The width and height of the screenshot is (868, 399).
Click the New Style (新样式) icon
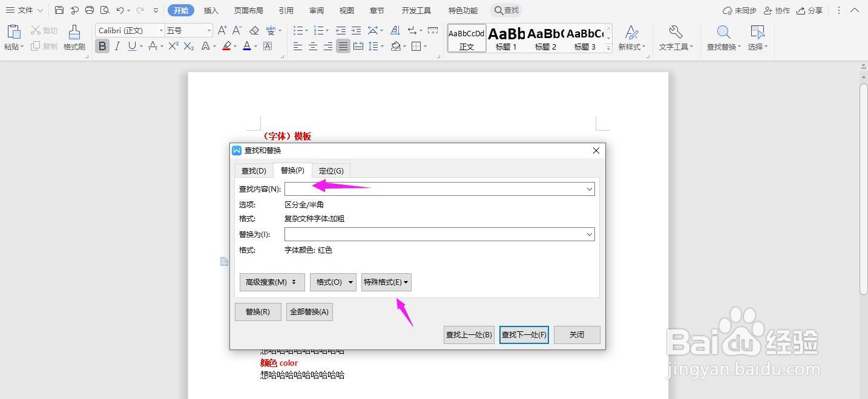631,32
